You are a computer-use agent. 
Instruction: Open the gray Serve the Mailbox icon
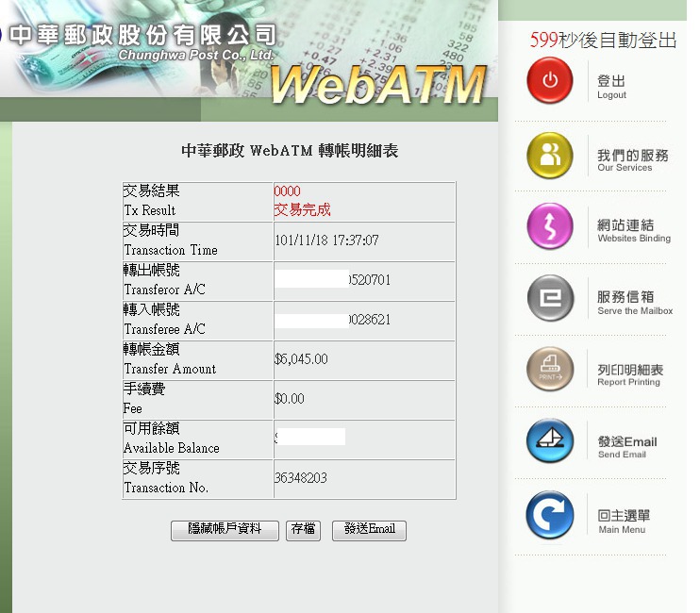pos(550,298)
